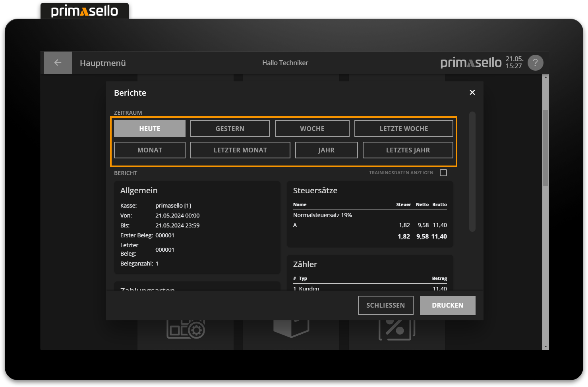
Task: Choose the Woche time range
Action: (312, 129)
